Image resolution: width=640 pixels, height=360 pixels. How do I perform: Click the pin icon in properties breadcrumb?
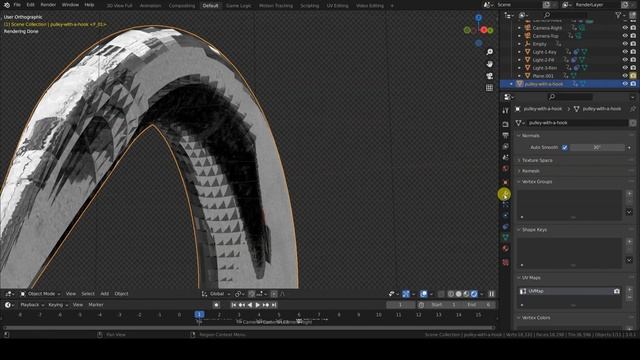click(x=633, y=109)
